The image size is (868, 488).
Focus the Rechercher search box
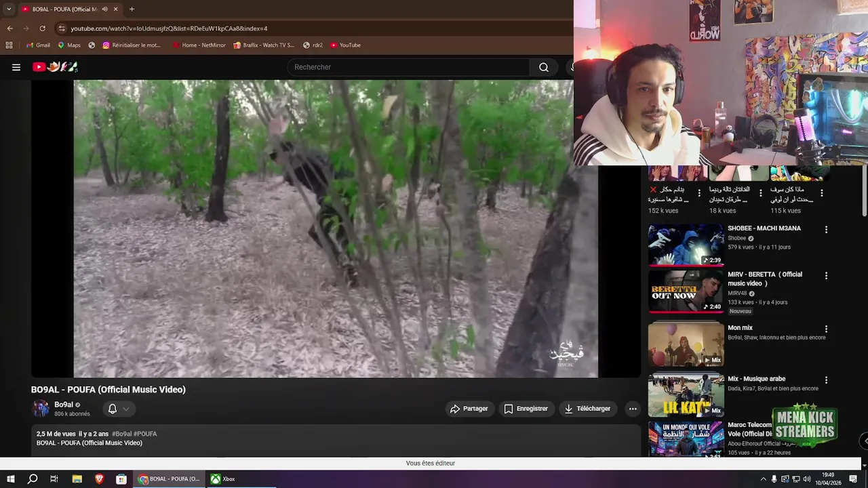(x=409, y=67)
